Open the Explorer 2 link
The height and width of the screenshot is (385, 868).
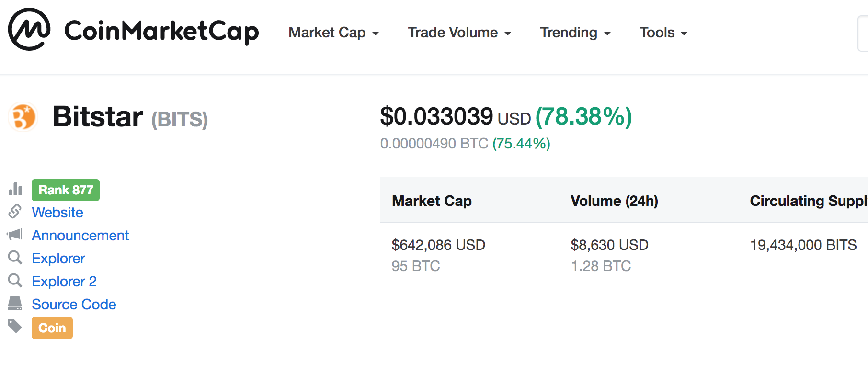[64, 281]
